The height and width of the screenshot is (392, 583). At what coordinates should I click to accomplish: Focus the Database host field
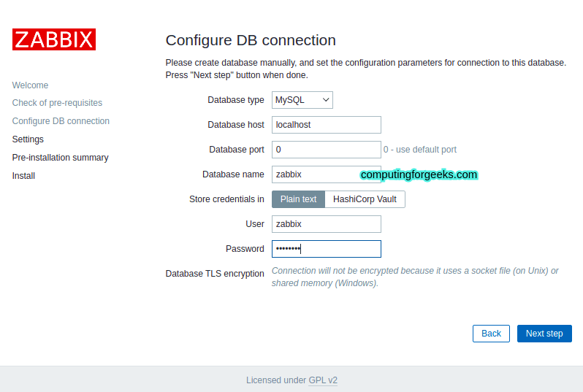click(327, 125)
